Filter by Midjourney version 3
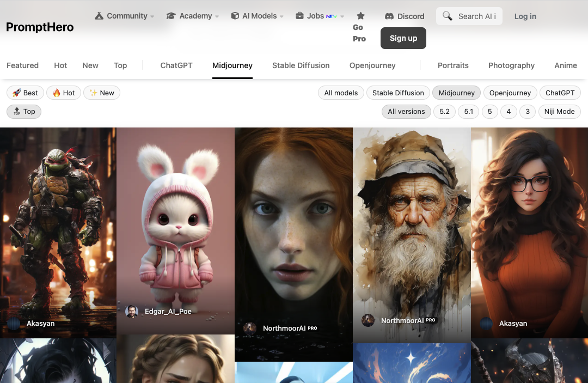The image size is (588, 383). pos(528,111)
